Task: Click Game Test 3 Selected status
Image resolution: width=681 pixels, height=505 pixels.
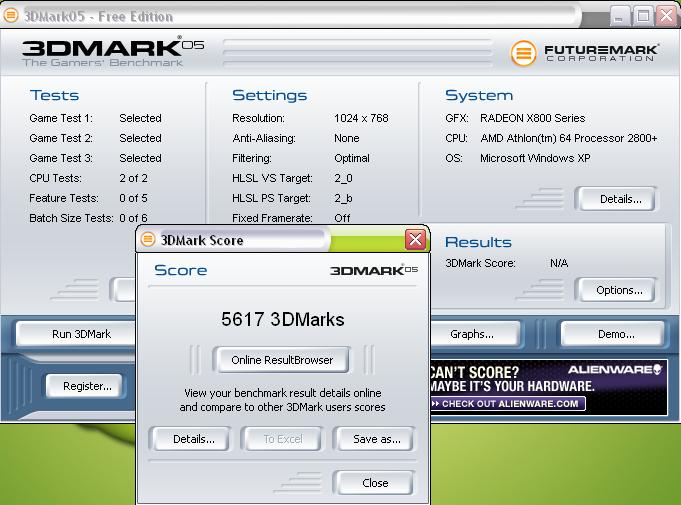Action: click(140, 158)
